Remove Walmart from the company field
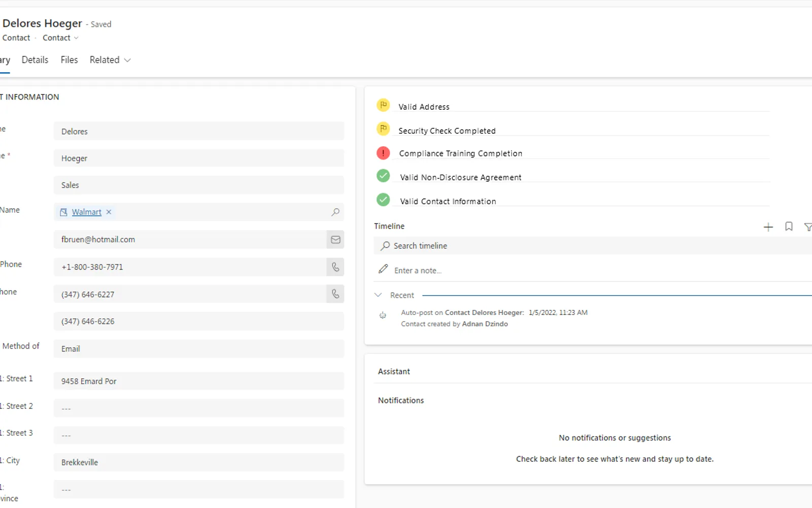Image resolution: width=812 pixels, height=508 pixels. 109,212
